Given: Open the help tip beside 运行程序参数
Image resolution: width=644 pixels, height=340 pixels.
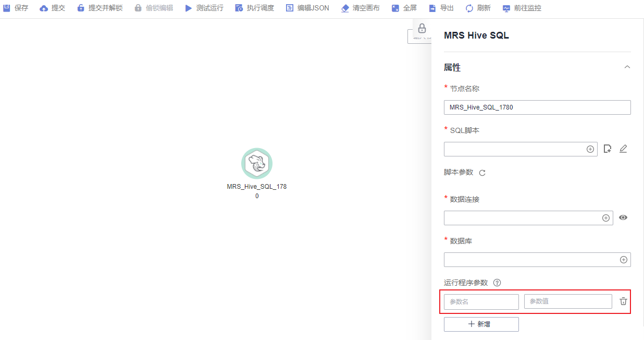Looking at the screenshot, I should 497,283.
